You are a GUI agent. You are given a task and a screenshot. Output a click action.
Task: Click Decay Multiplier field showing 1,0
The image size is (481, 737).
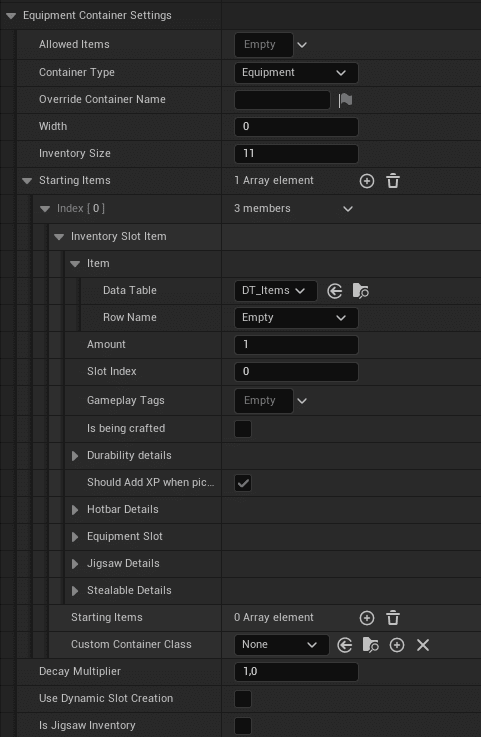(x=296, y=672)
